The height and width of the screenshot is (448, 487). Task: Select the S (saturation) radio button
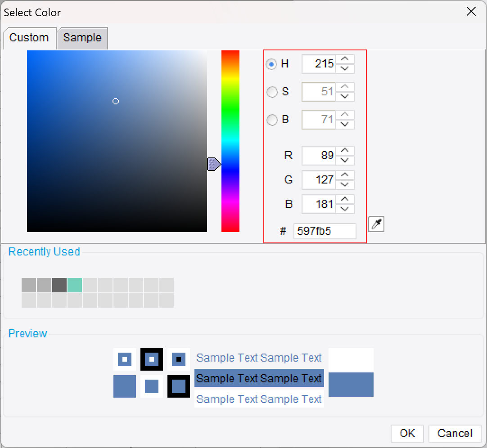click(x=272, y=92)
